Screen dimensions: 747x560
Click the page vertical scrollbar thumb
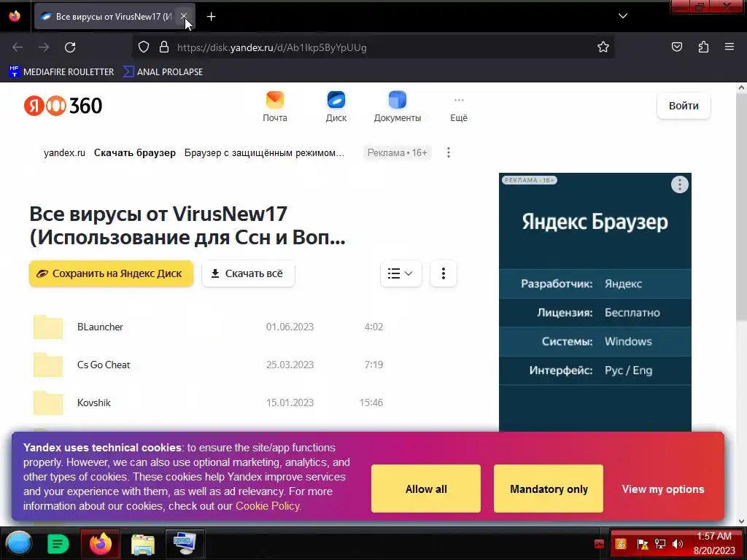742,207
